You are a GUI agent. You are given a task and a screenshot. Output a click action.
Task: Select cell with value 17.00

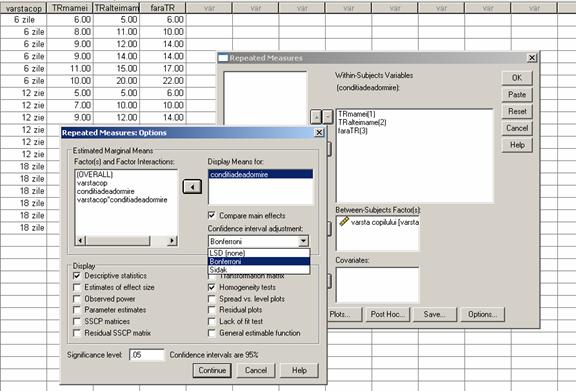(x=163, y=69)
